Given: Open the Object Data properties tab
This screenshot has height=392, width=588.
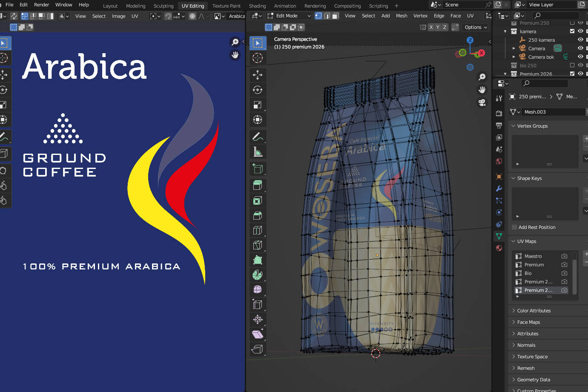Looking at the screenshot, I should click(499, 236).
